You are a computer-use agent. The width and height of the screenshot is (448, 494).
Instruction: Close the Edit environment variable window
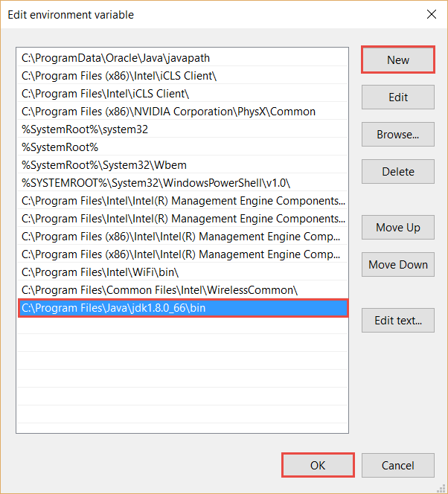click(x=432, y=14)
